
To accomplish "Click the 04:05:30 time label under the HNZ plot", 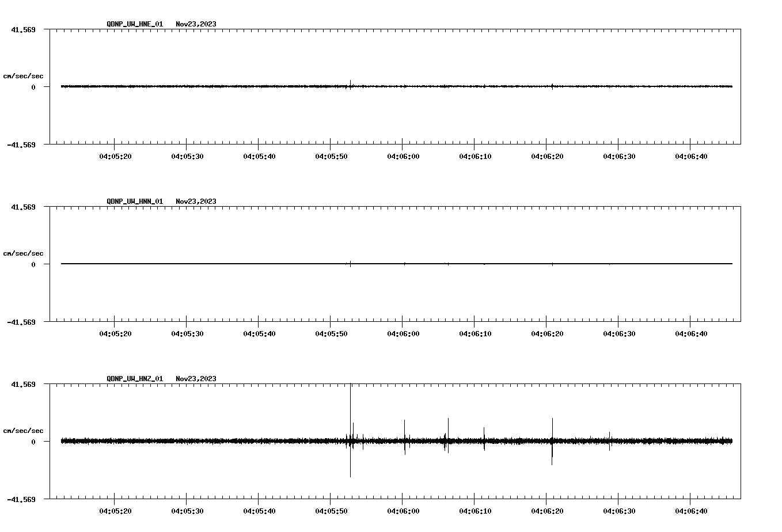I will [187, 511].
